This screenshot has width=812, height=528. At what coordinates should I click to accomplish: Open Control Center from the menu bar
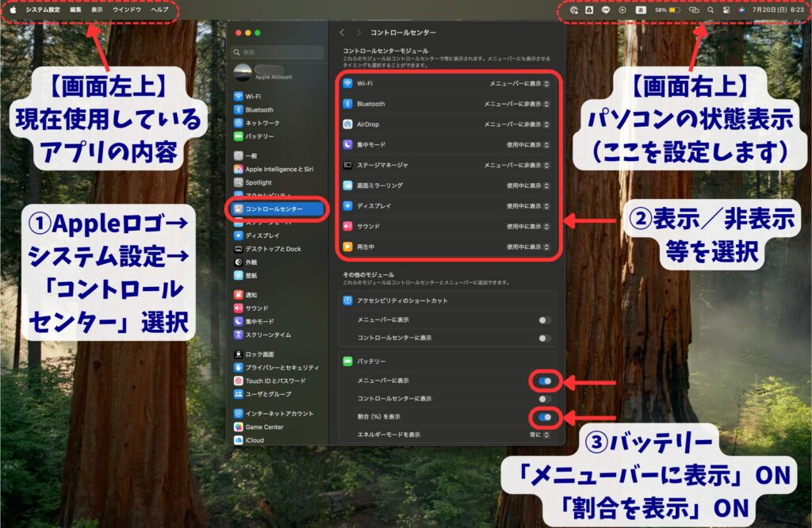tap(726, 10)
